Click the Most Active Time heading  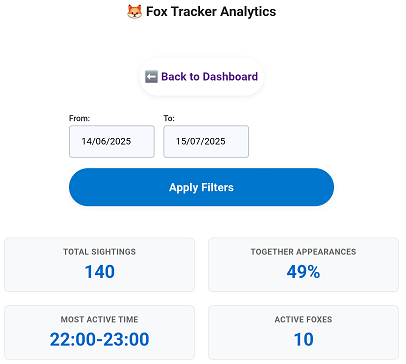point(99,319)
